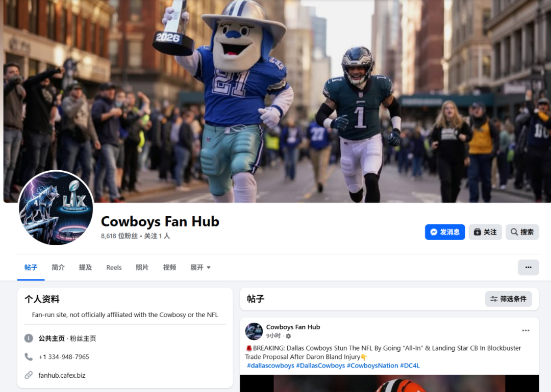
Task: Open page search via magnifier icon
Action: [x=514, y=232]
